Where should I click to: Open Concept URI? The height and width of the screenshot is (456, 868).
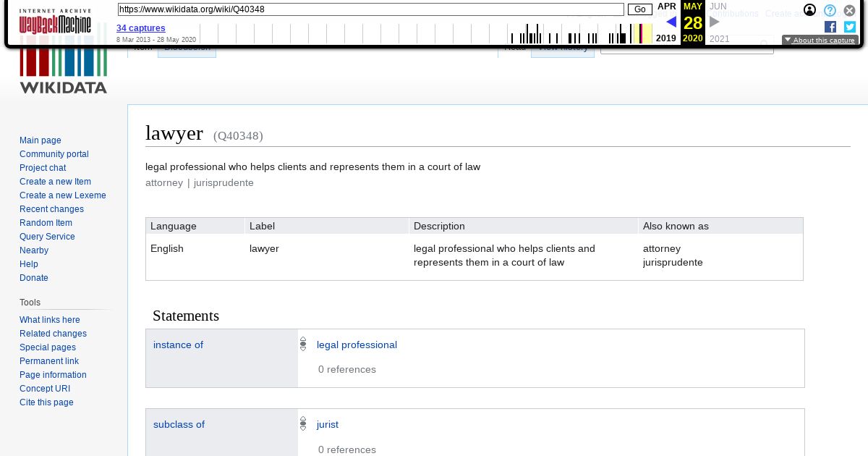pos(45,389)
